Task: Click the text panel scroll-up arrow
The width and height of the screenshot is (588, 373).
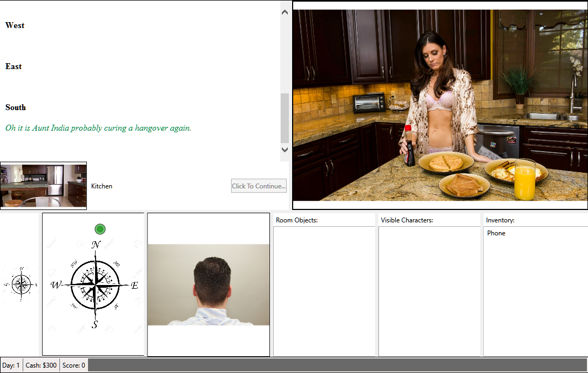Action: coord(285,12)
